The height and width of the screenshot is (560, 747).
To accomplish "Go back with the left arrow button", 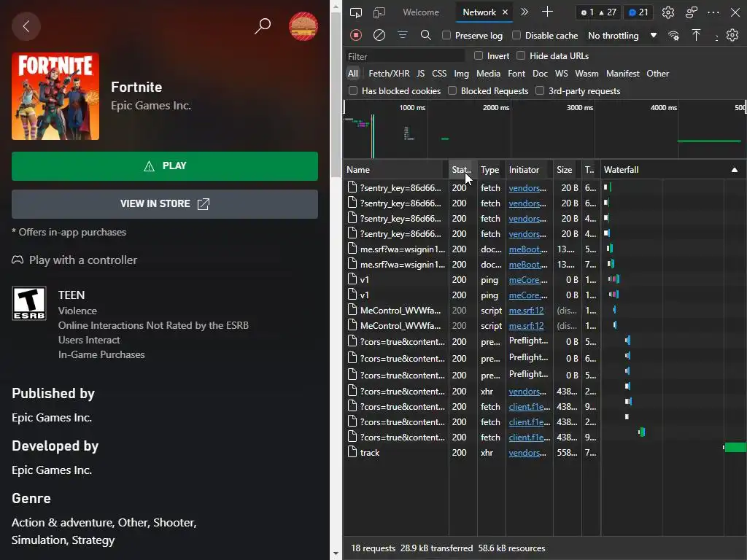I will click(x=26, y=26).
